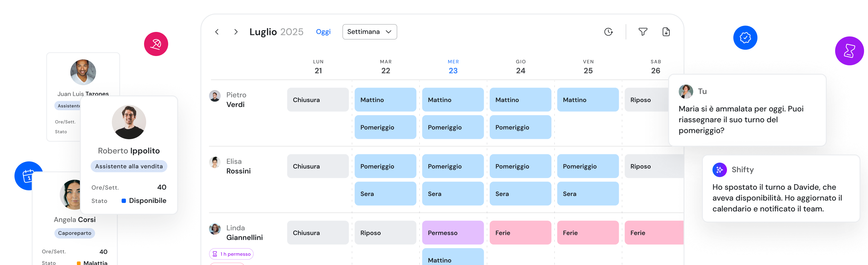Image resolution: width=868 pixels, height=265 pixels.
Task: Open the Settimana view dropdown
Action: (369, 32)
